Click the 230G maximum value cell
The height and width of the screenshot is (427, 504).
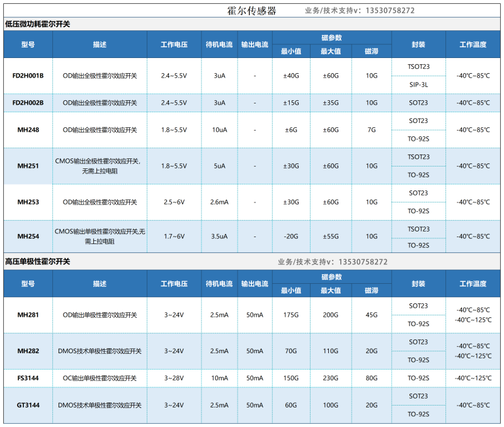tap(331, 378)
